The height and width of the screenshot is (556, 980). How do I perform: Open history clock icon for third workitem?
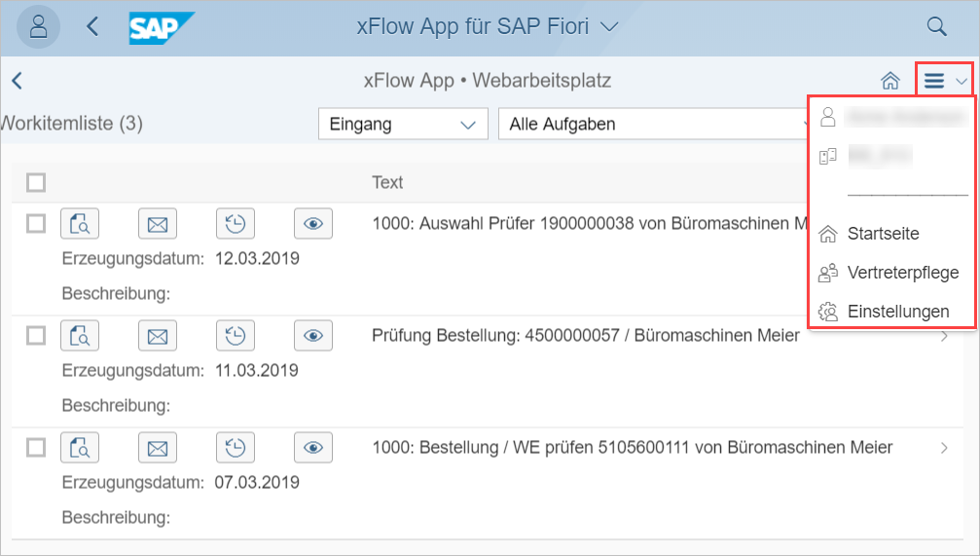(235, 448)
